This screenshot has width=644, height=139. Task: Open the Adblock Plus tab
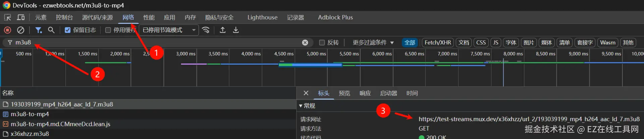coord(335,17)
